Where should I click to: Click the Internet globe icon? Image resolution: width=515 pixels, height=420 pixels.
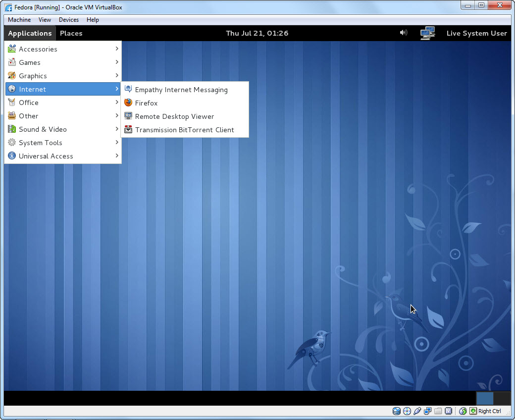pos(12,89)
